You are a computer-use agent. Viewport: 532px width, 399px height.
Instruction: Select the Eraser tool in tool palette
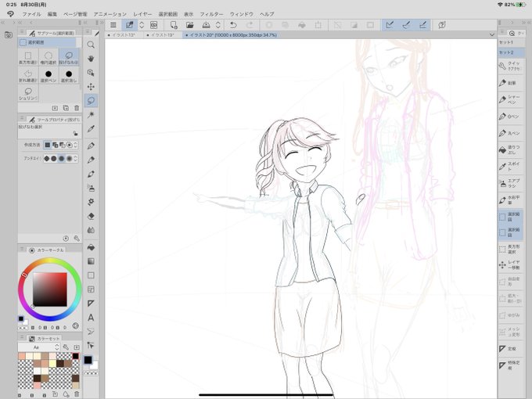(91, 216)
